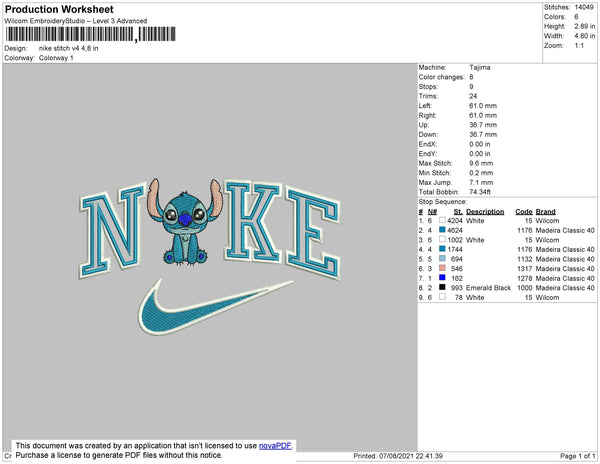Click the Code column header
This screenshot has height=464, width=600.
coord(523,212)
